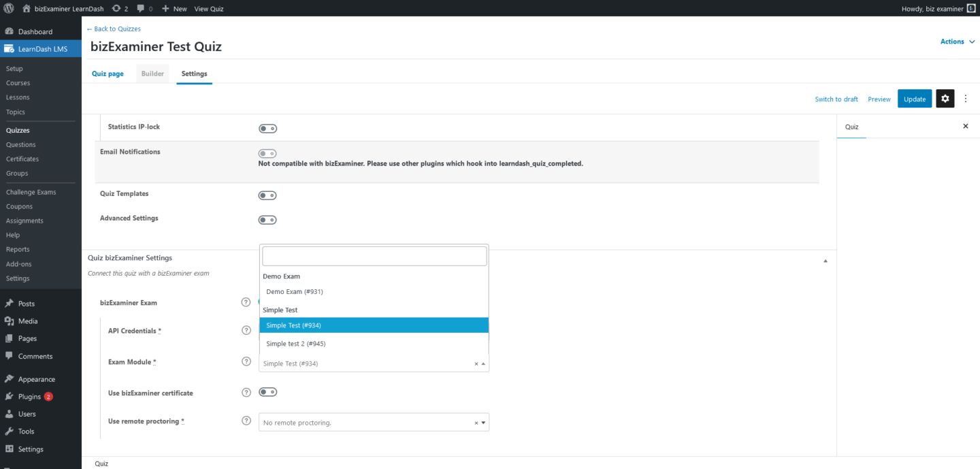Turn on Quiz Templates
This screenshot has height=469, width=980.
click(x=267, y=195)
